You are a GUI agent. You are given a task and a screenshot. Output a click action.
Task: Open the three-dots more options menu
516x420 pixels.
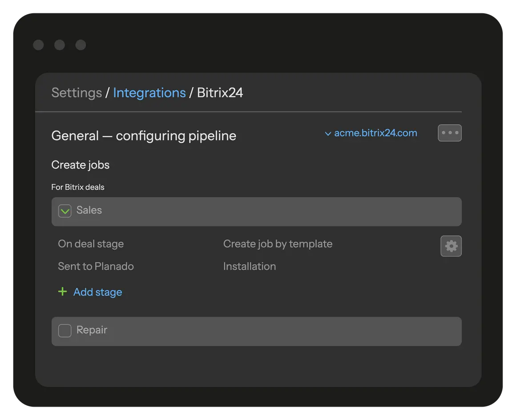[449, 133]
